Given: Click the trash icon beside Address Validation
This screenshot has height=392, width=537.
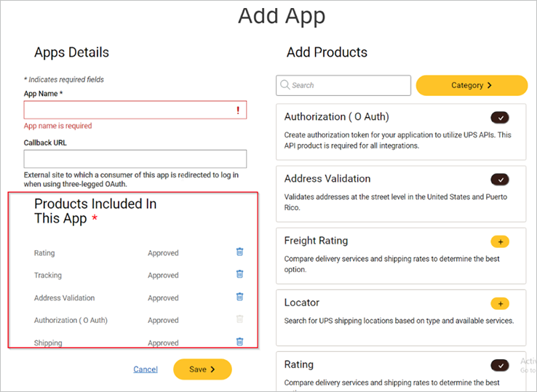Looking at the screenshot, I should point(239,297).
